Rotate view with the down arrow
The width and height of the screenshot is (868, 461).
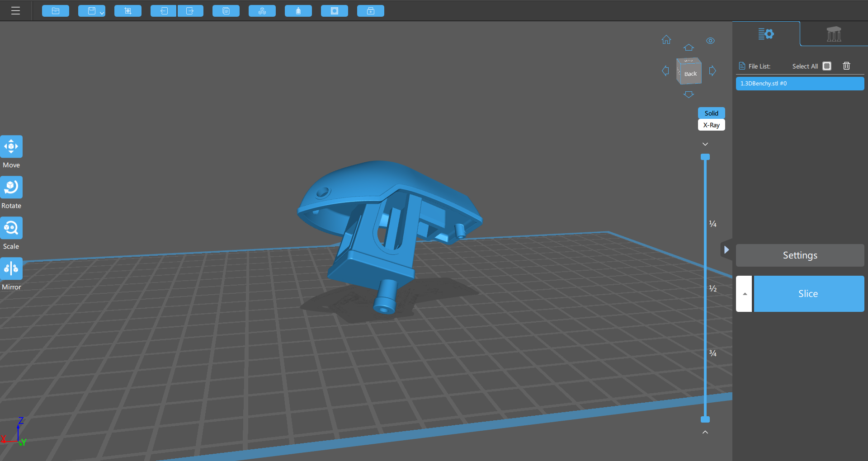click(689, 94)
